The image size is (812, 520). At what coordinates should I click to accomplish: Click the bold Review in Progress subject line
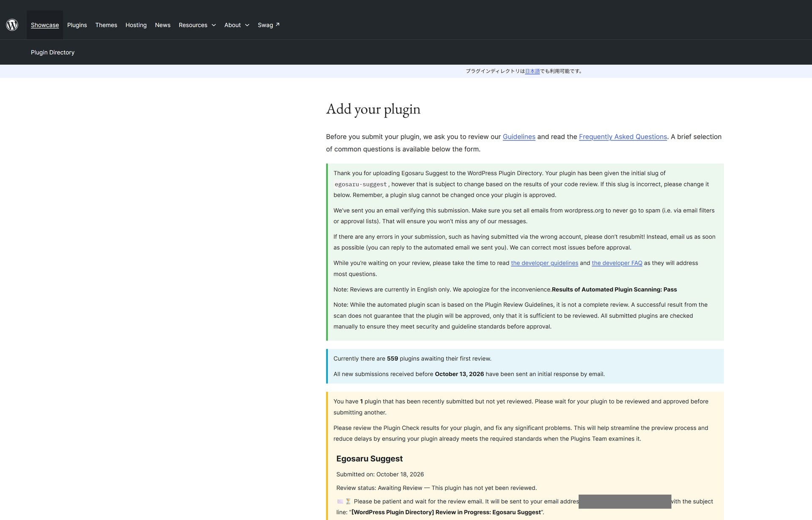446,512
